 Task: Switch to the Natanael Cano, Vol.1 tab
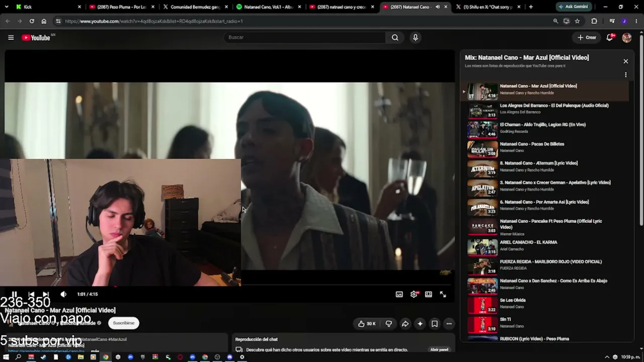[x=269, y=7]
